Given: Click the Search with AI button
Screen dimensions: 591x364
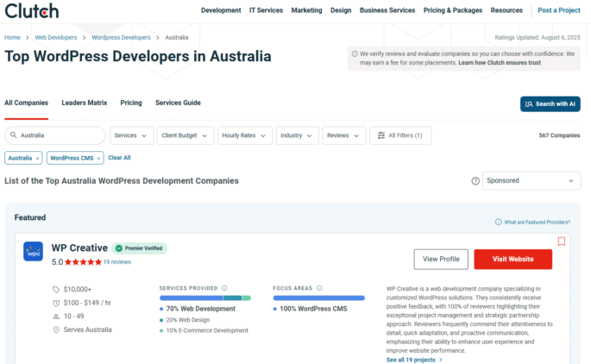Looking at the screenshot, I should click(550, 104).
